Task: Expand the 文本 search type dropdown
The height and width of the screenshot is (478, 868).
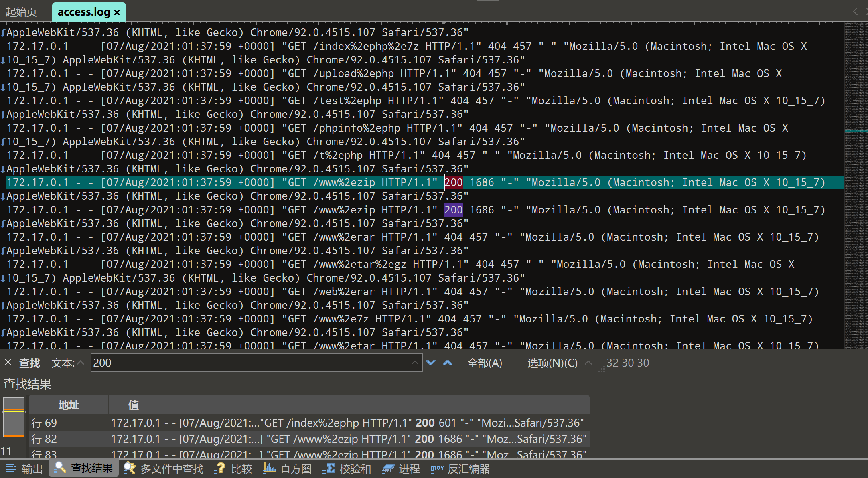Action: [x=80, y=363]
